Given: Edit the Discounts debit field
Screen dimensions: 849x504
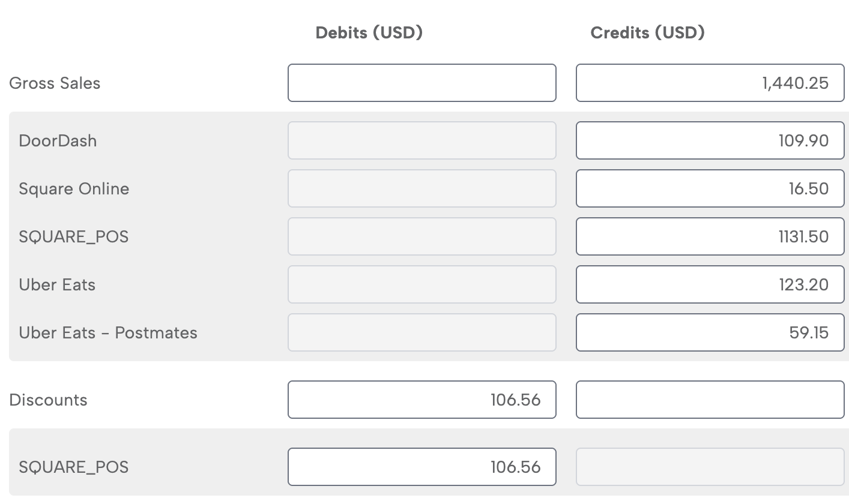Looking at the screenshot, I should pos(421,400).
